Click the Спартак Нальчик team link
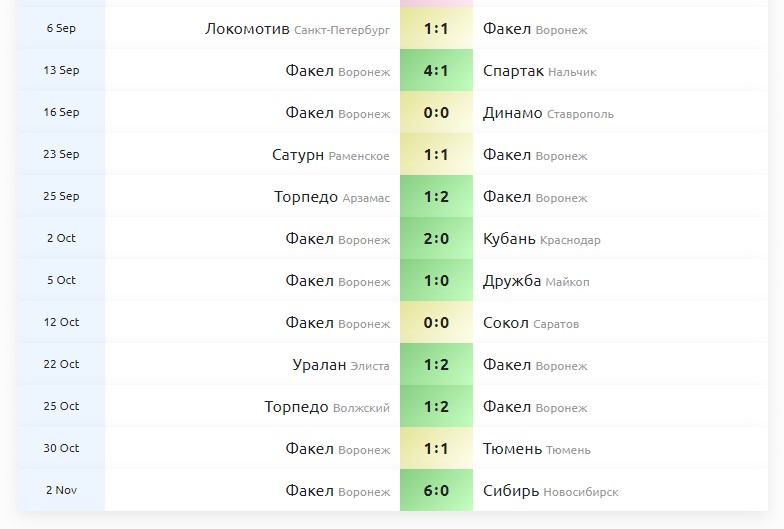Viewport: 784px width, 529px height. [x=539, y=71]
